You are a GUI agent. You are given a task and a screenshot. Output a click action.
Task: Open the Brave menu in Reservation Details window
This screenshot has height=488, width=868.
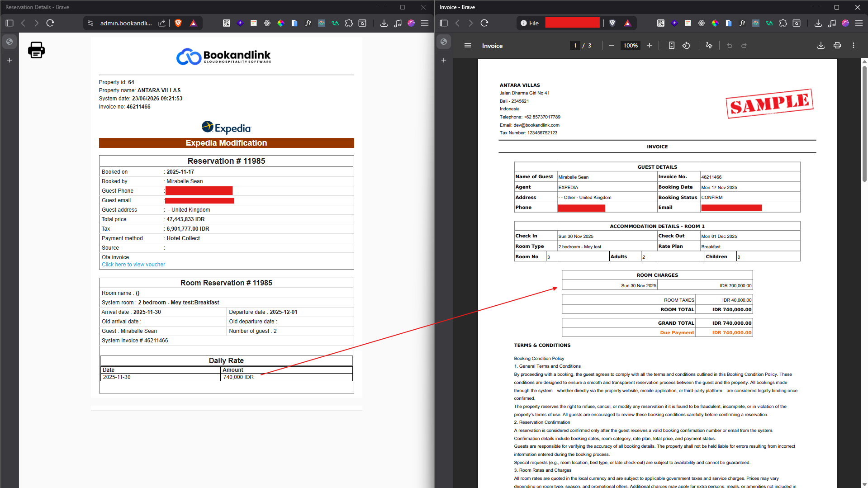coord(425,23)
